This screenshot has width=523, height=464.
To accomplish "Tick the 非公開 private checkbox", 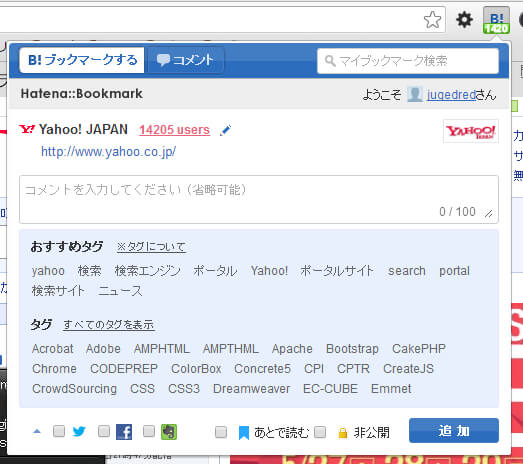I will [320, 432].
